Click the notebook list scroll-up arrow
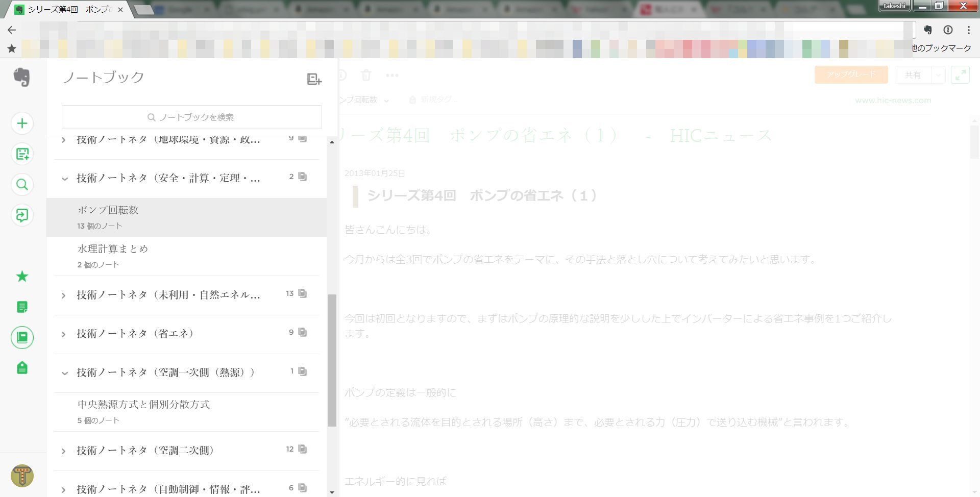This screenshot has height=497, width=980. click(x=332, y=142)
